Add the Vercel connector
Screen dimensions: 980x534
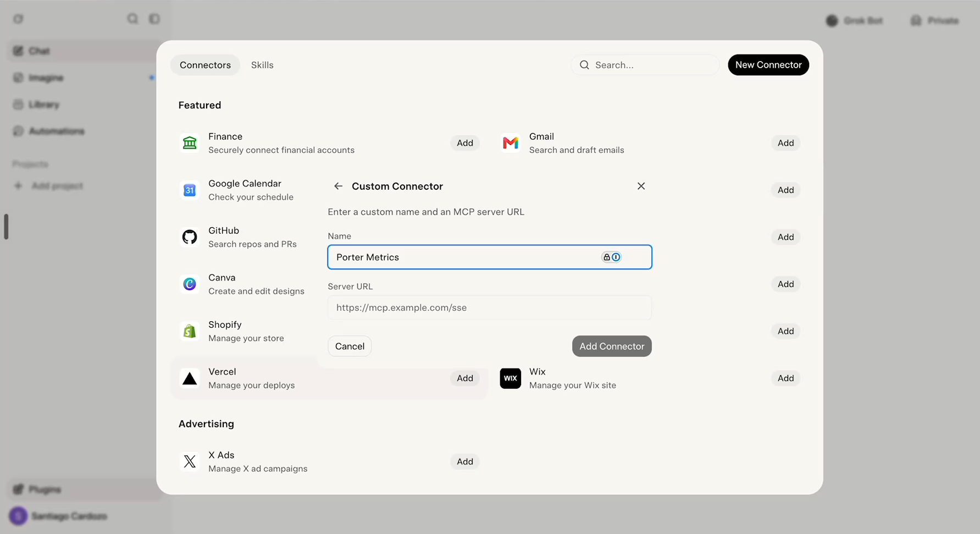(x=465, y=378)
